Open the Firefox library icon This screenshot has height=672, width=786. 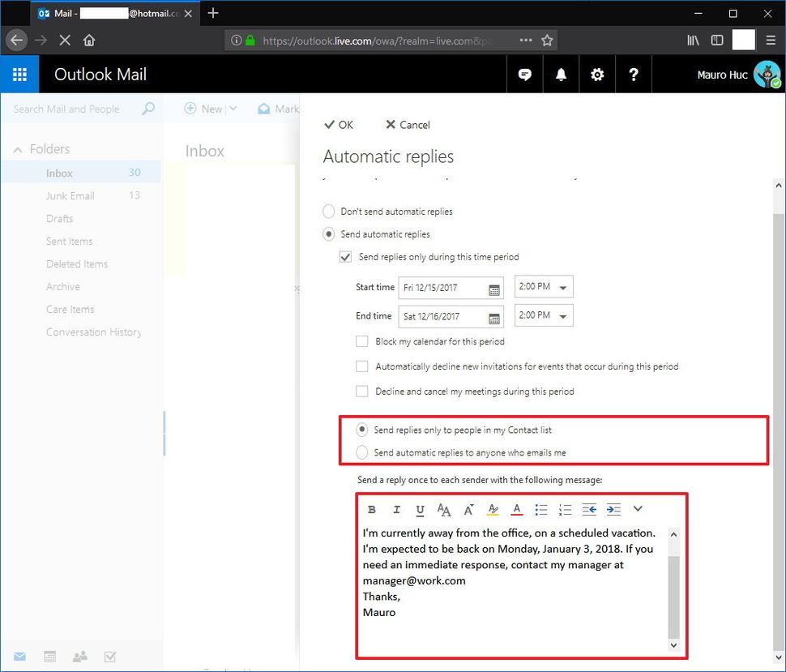point(693,40)
